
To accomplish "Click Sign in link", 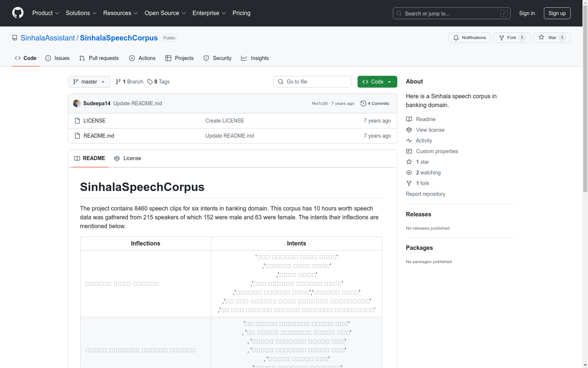I will coord(527,13).
